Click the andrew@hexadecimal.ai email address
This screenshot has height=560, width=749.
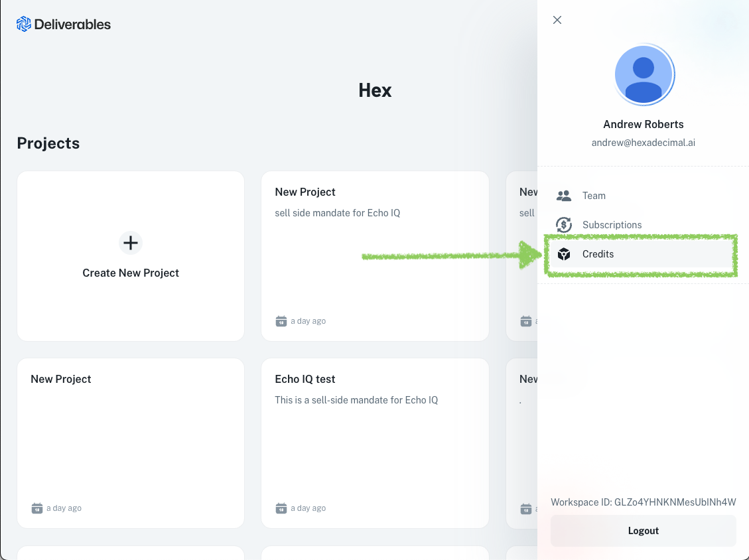[x=643, y=143]
